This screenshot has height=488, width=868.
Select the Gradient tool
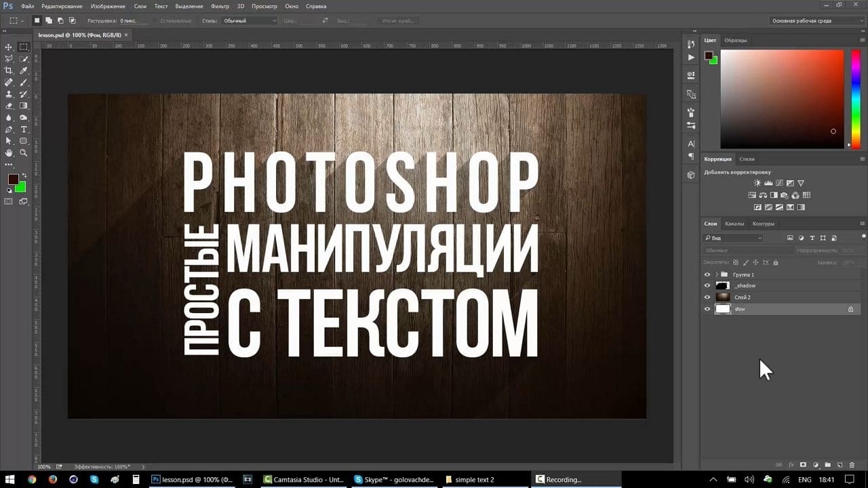pyautogui.click(x=24, y=106)
